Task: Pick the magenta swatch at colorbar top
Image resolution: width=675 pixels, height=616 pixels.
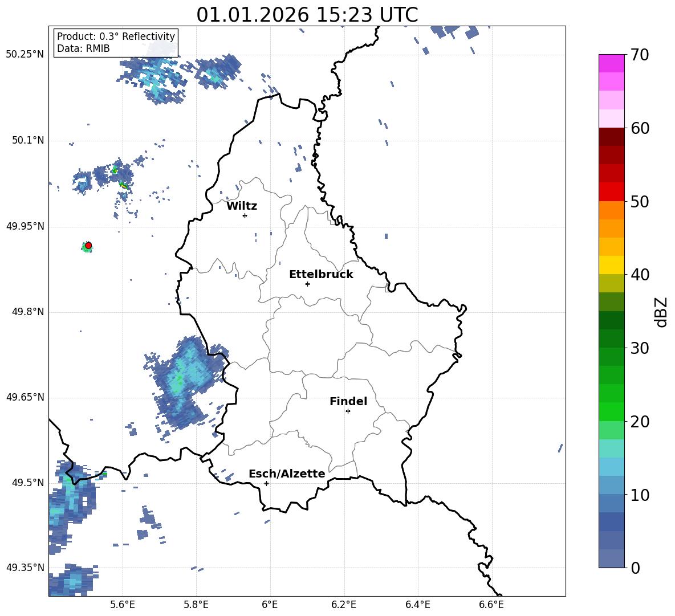Action: (611, 63)
